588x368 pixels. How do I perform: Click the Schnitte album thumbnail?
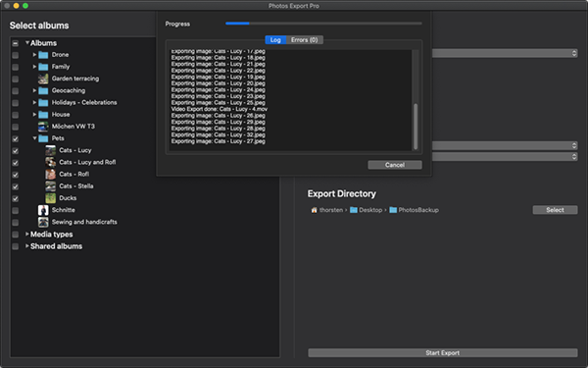point(43,210)
